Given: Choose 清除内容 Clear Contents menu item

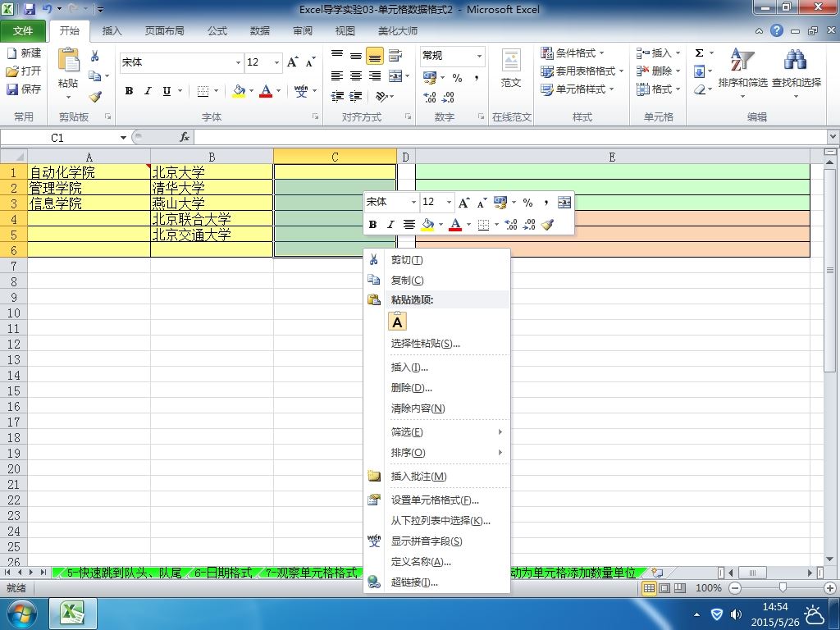Looking at the screenshot, I should point(436,409).
